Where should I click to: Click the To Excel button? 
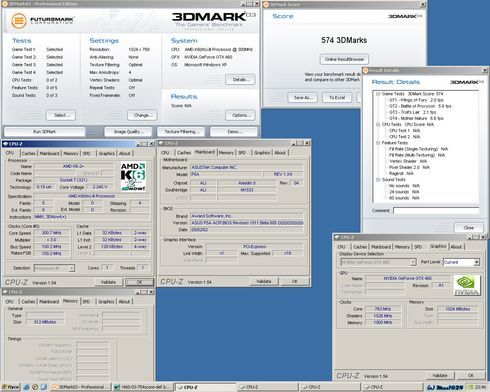(x=337, y=98)
